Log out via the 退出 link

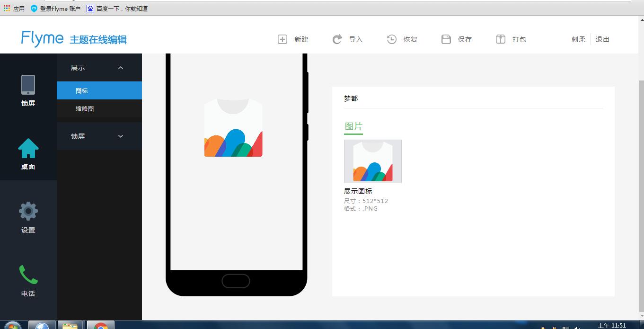(601, 39)
